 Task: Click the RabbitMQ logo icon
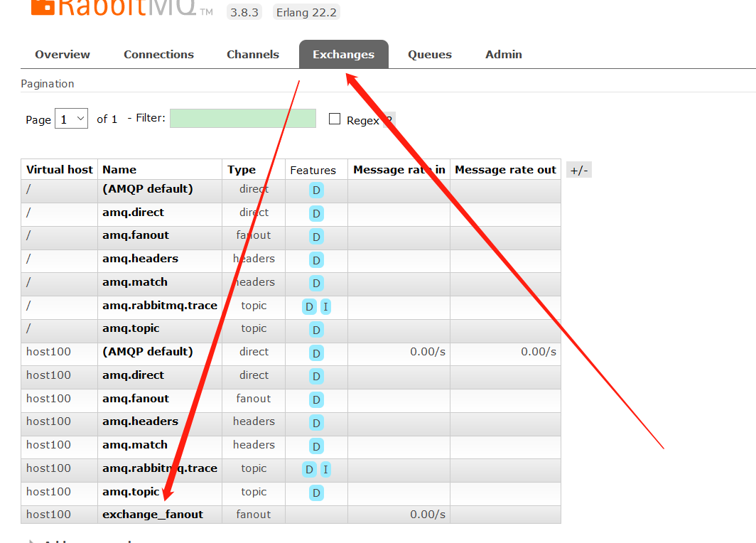coord(43,7)
